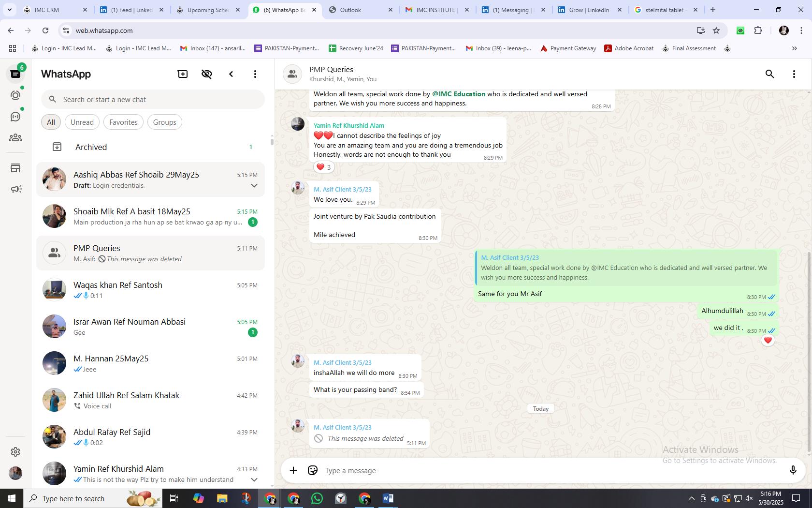Open Adobe Acrobat bookmark
The height and width of the screenshot is (508, 812).
tap(629, 48)
